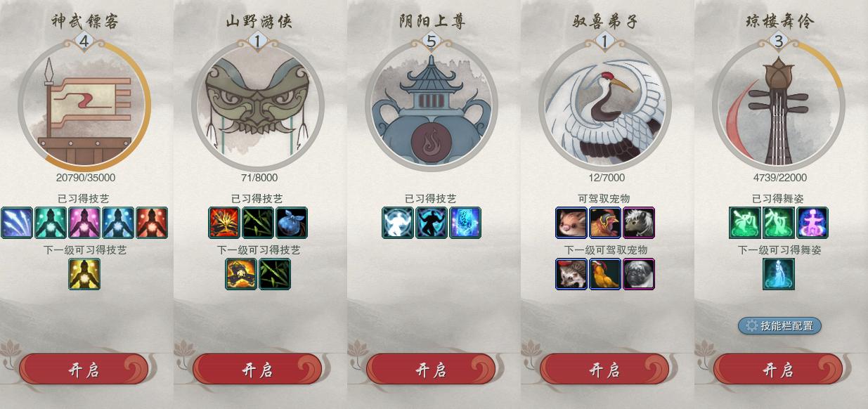Viewport: 868px width, 409px height.
Task: Click the pug dog next-level pet icon
Action: (639, 274)
